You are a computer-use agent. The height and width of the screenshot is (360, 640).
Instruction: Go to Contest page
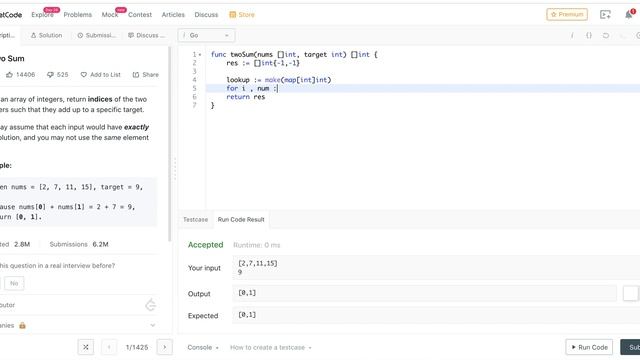pyautogui.click(x=140, y=15)
